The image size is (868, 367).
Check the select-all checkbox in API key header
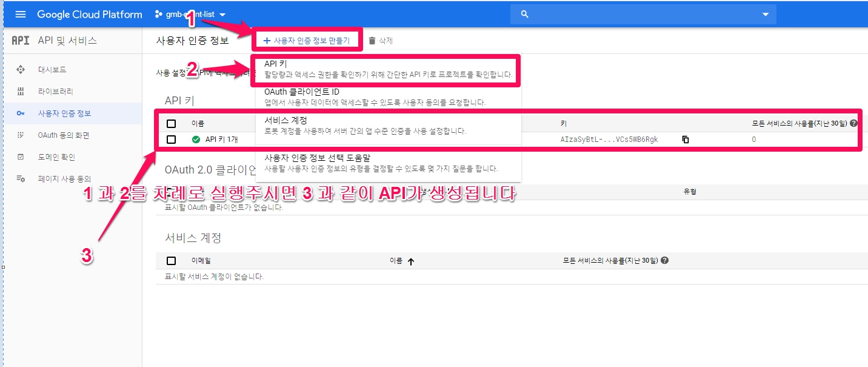172,124
